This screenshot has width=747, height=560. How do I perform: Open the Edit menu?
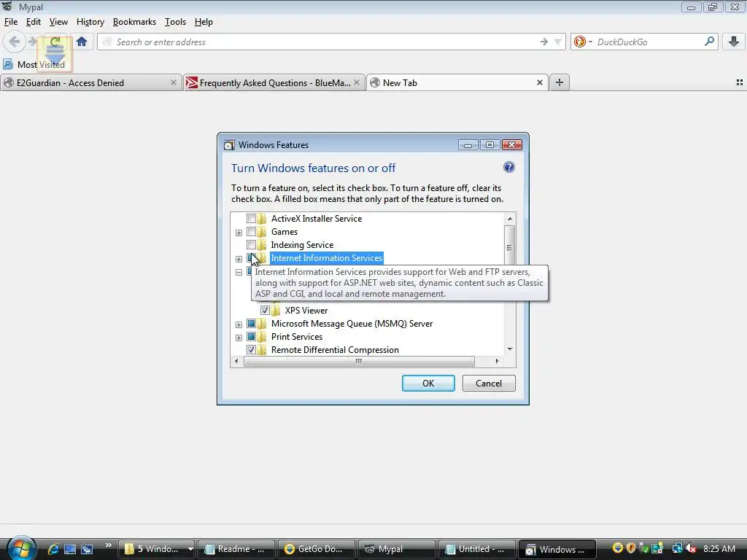pyautogui.click(x=34, y=22)
